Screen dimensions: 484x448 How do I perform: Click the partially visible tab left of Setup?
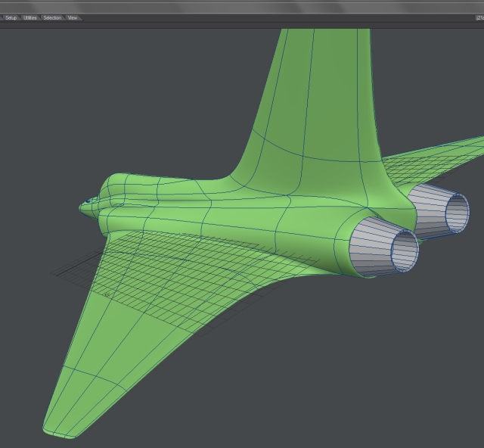[2, 17]
